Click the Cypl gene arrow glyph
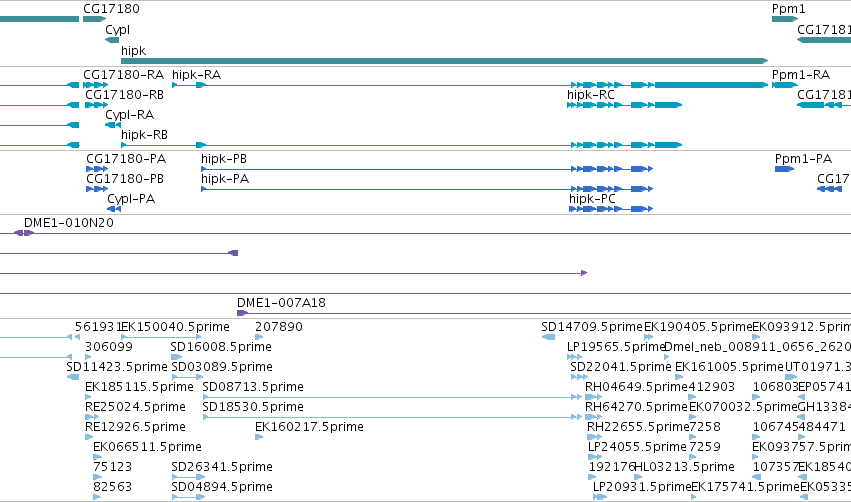851x502 pixels. click(x=112, y=40)
